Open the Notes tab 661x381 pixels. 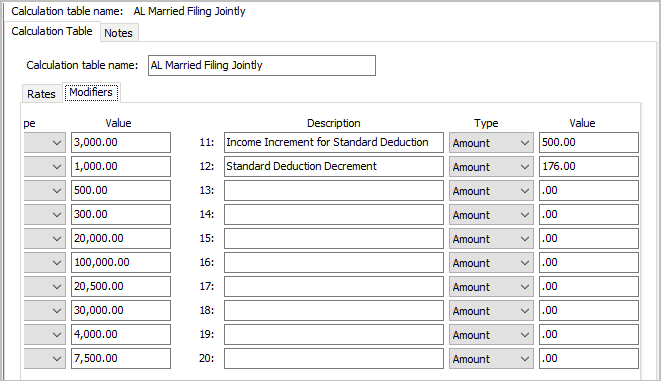(118, 33)
